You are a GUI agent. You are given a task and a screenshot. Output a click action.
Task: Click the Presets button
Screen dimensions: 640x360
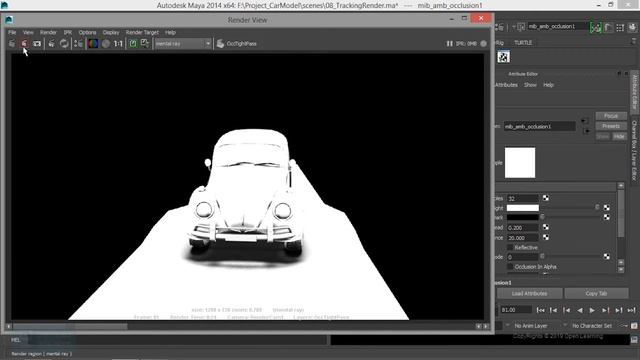point(611,126)
